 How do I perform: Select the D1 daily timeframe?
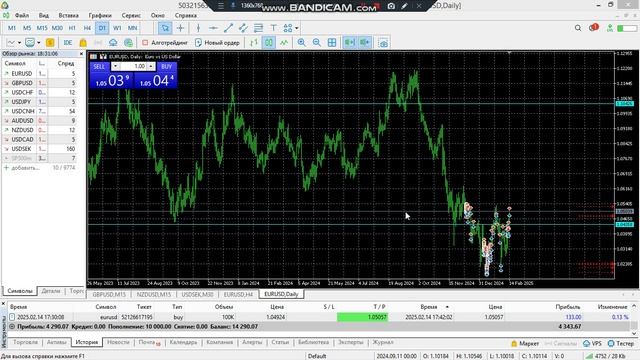102,28
